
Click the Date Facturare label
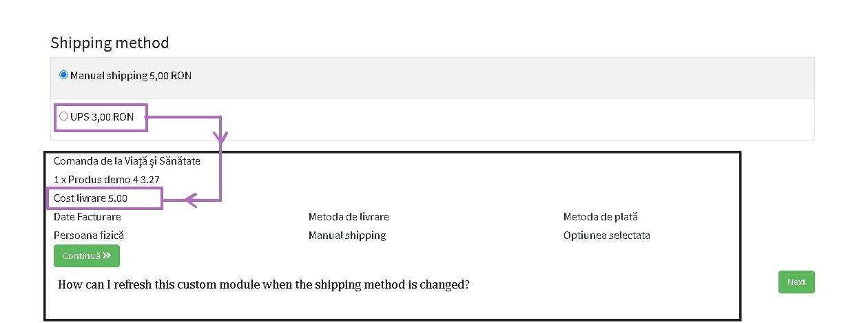click(87, 217)
